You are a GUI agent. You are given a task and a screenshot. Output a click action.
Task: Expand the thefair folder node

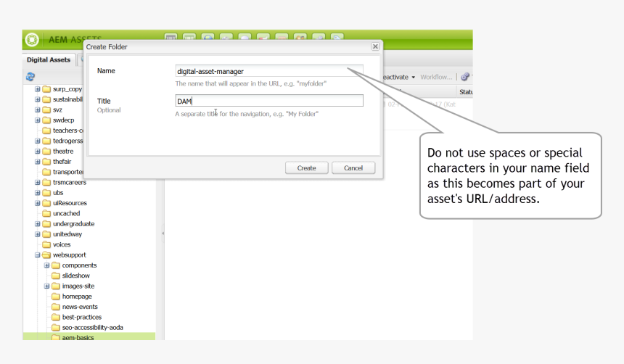[38, 162]
